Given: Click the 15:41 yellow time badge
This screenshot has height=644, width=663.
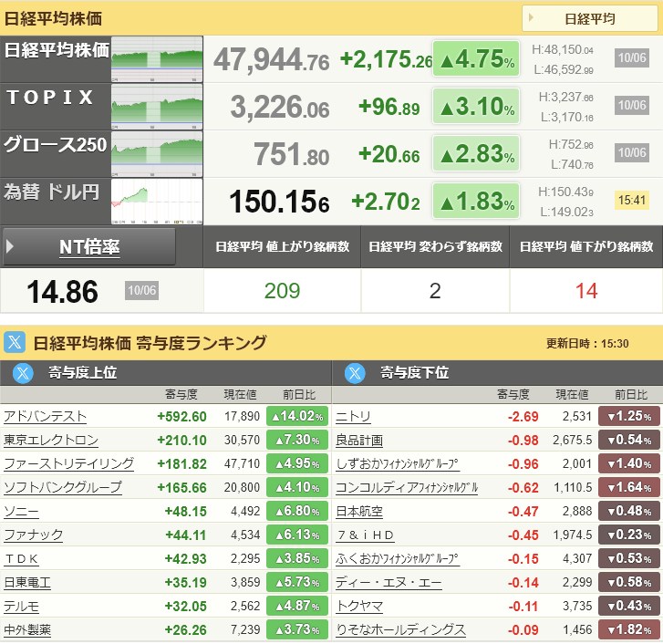Looking at the screenshot, I should click(631, 200).
